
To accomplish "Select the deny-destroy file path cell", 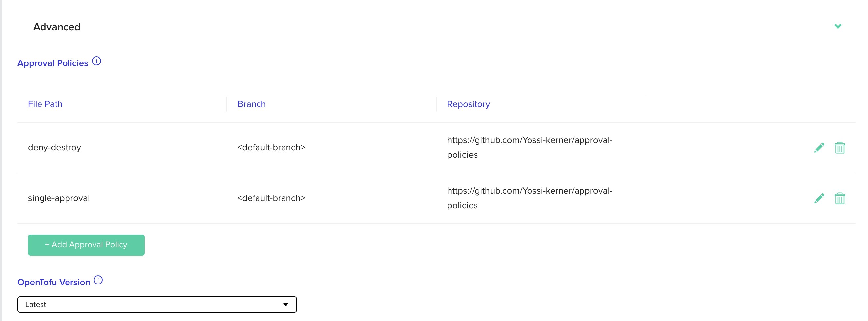I will tap(55, 147).
